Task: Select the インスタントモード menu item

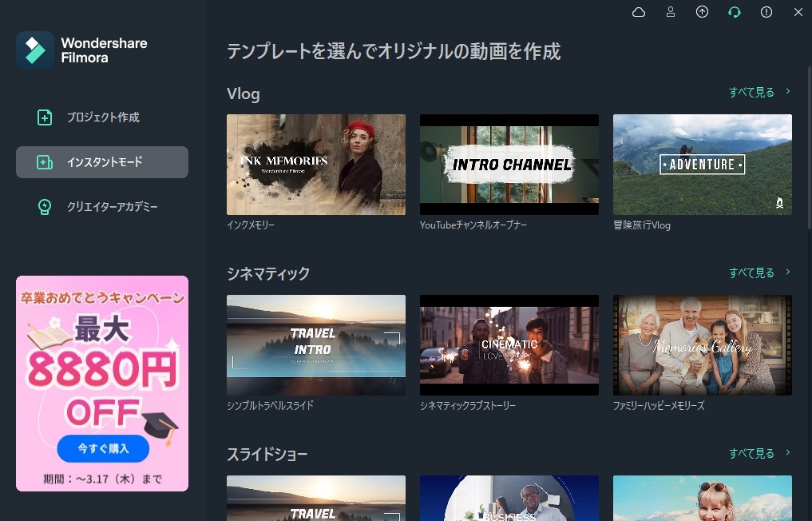Action: pos(102,162)
